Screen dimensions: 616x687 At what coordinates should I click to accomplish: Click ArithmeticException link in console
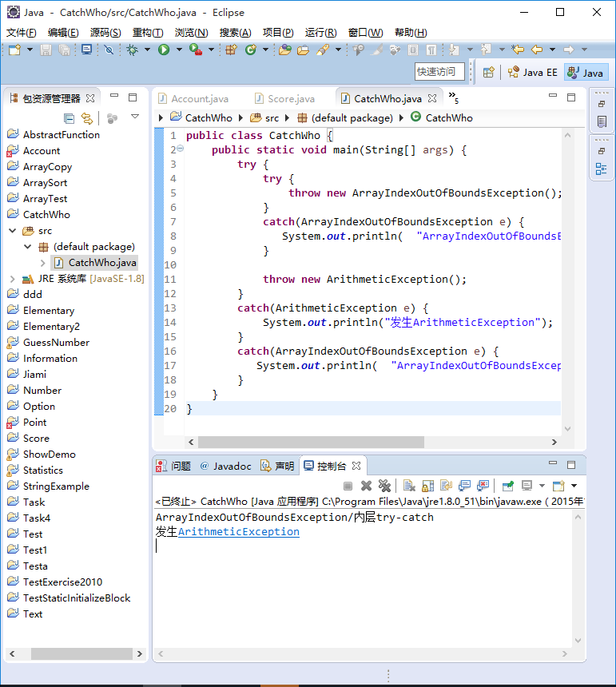(239, 531)
